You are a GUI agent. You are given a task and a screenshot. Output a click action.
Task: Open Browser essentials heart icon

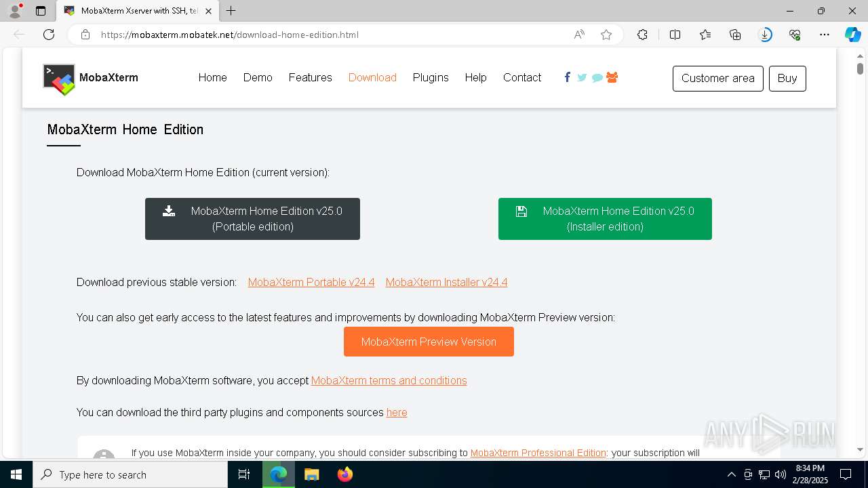(x=795, y=35)
